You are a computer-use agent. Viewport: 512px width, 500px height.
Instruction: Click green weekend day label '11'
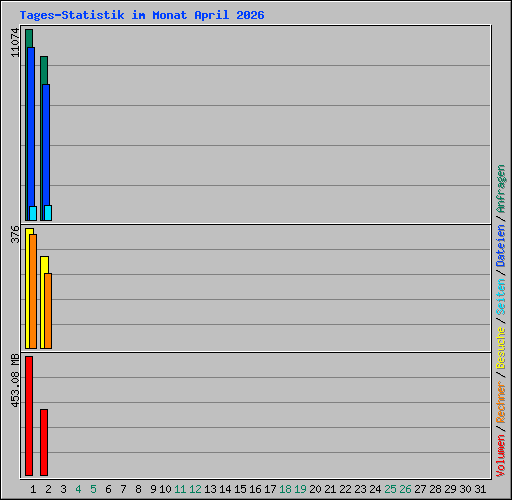click(180, 489)
